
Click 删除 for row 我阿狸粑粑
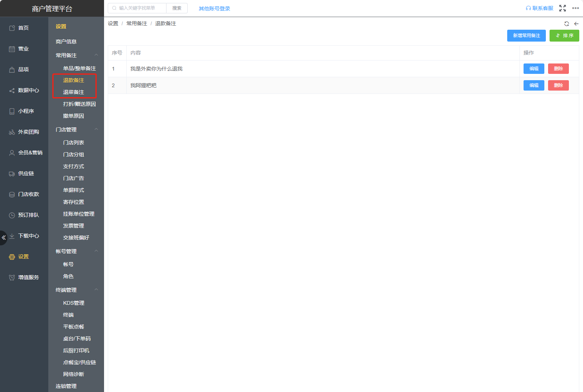(558, 85)
